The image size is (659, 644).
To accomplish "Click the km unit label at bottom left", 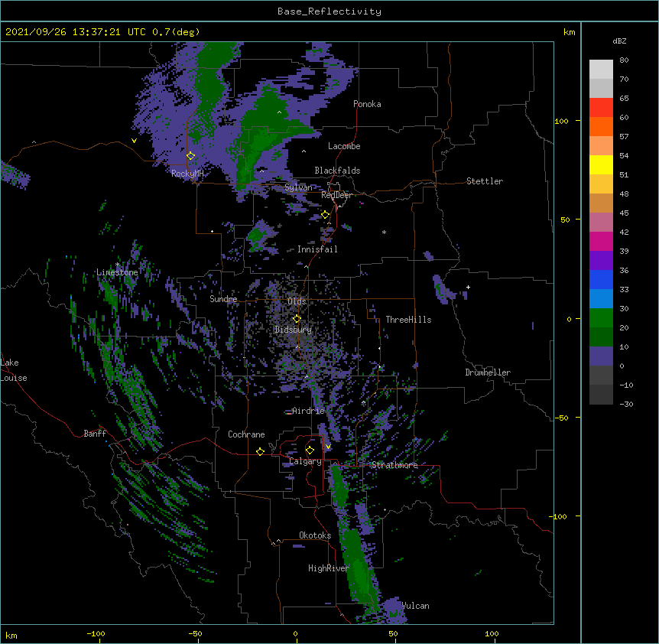I will pos(11,635).
